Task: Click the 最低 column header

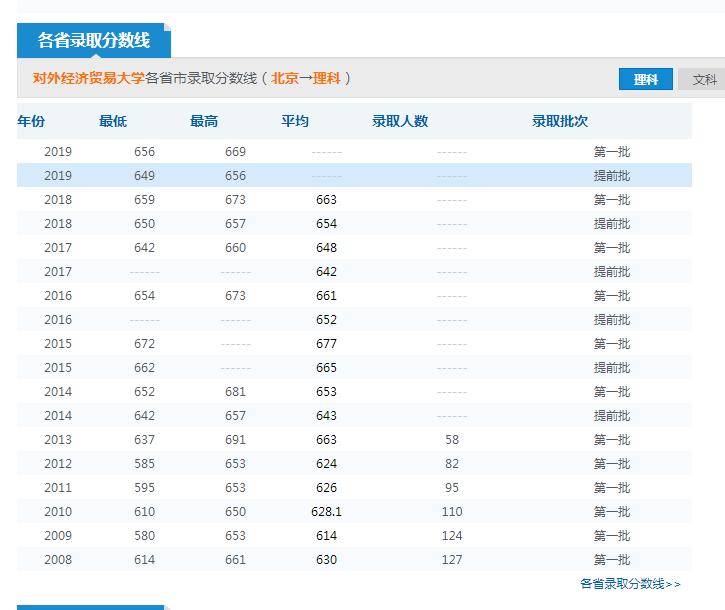Action: tap(113, 121)
